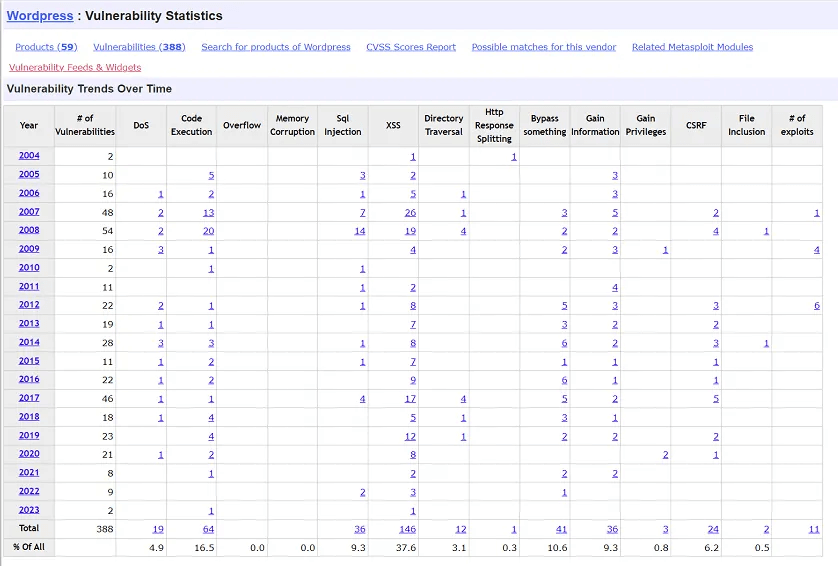Open the 2008 year row link

pos(29,231)
